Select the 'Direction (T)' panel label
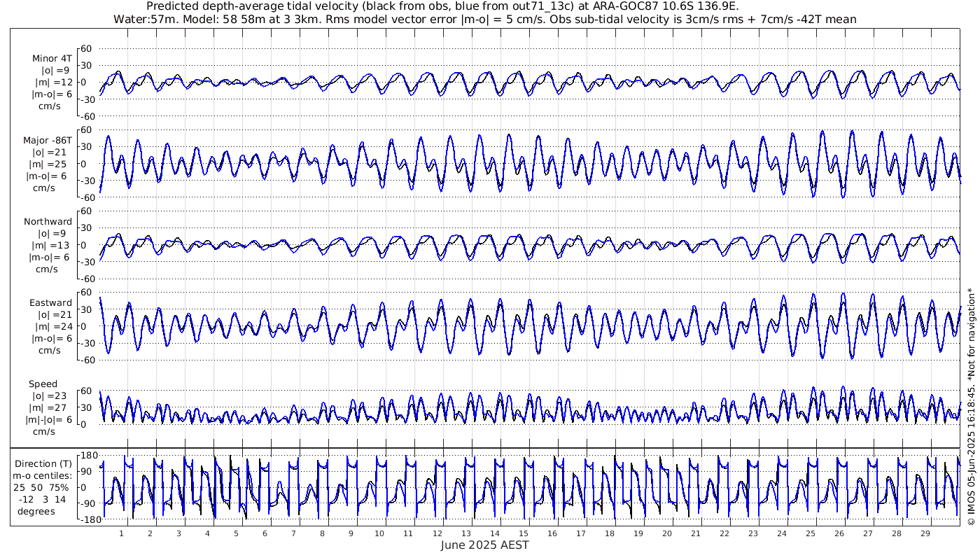The height and width of the screenshot is (560, 980). click(x=43, y=463)
